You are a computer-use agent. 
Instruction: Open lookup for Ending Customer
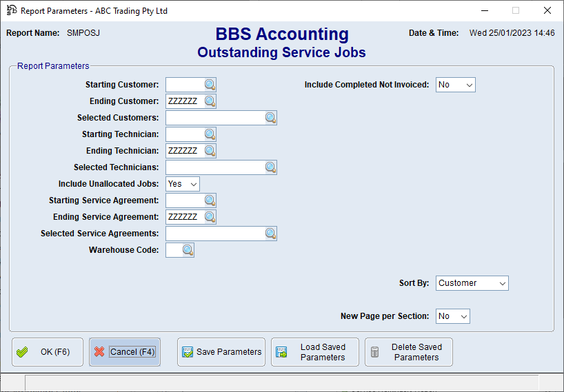(x=210, y=101)
